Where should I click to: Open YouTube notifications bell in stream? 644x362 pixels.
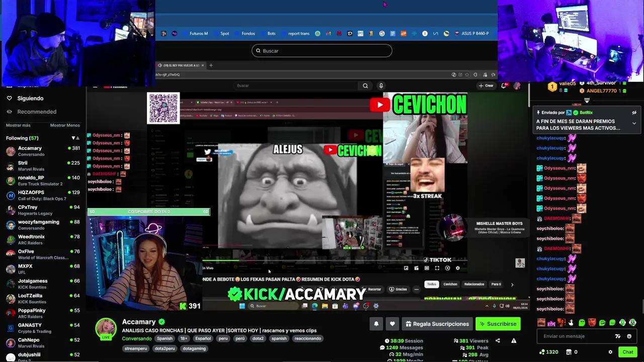click(504, 85)
